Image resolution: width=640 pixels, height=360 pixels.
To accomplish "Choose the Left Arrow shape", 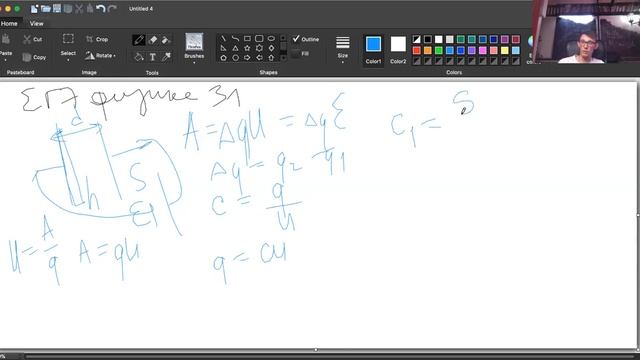I will (259, 58).
